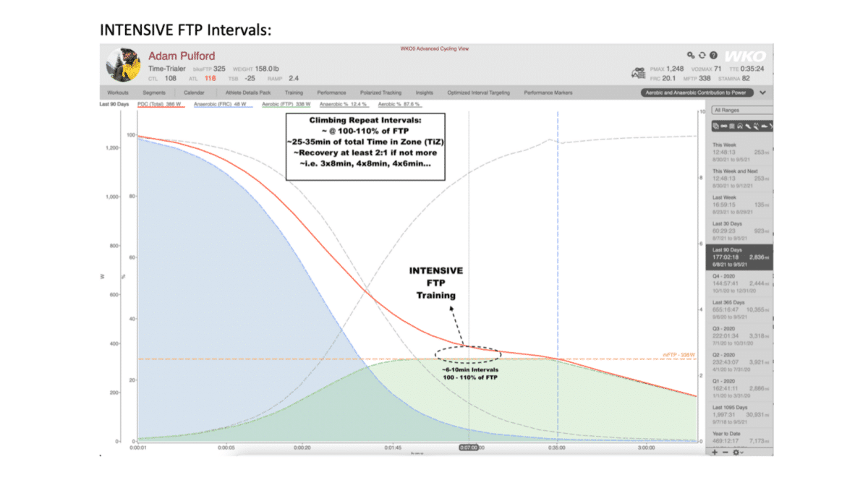Open the Polarized Tracking tab
The image size is (868, 488).
(383, 93)
